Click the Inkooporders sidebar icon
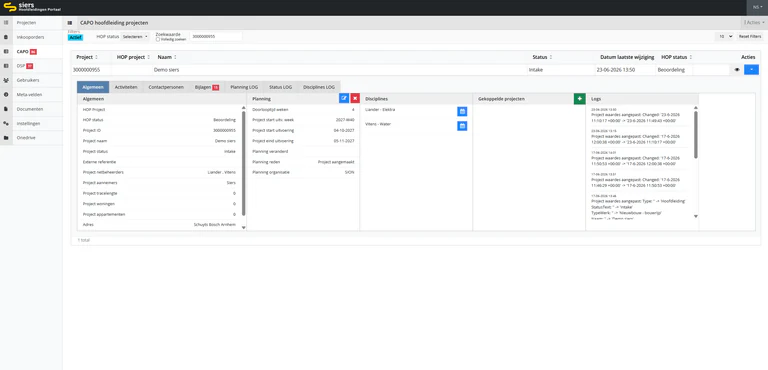 (x=6, y=37)
